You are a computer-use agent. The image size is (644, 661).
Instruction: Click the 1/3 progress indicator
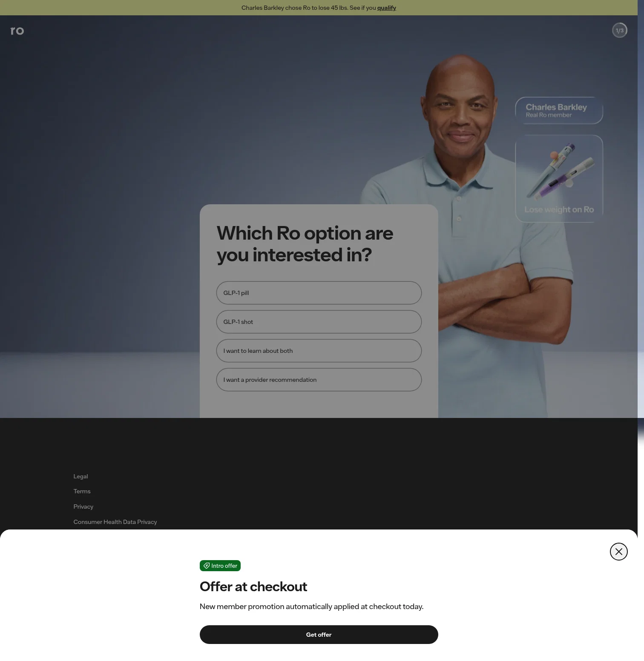coord(620,30)
